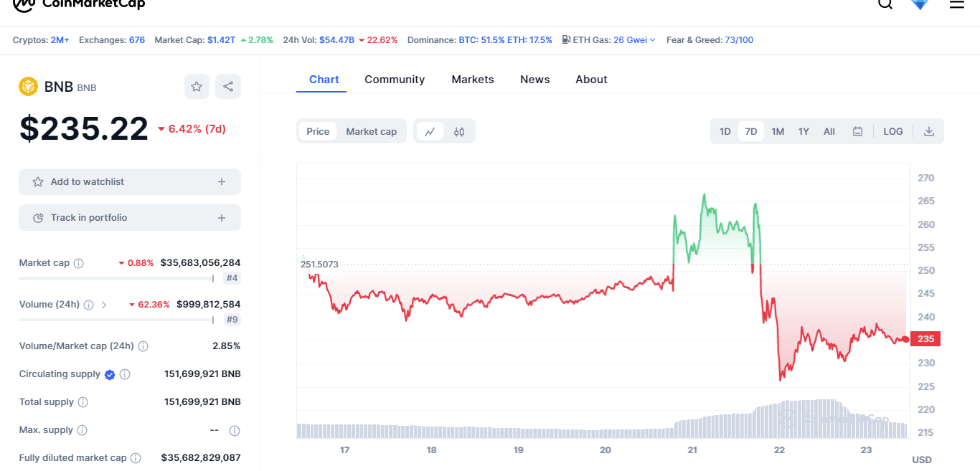980x471 pixels.
Task: Expand the ETH Gas 26 Gwei dropdown
Action: [x=634, y=40]
